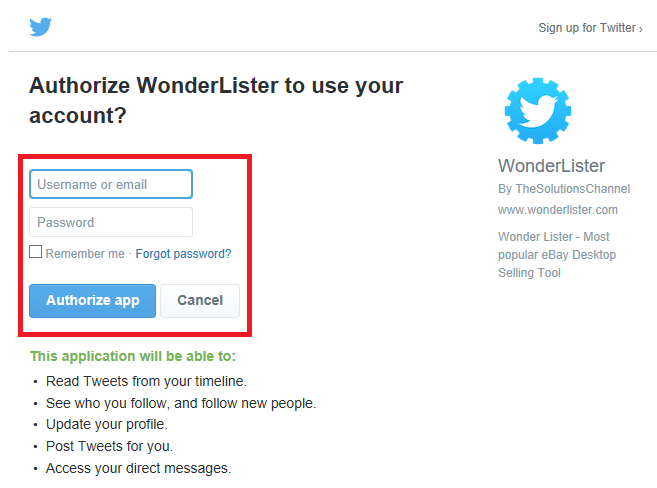
Task: Open the Sign up for Twitter link
Action: pyautogui.click(x=590, y=28)
